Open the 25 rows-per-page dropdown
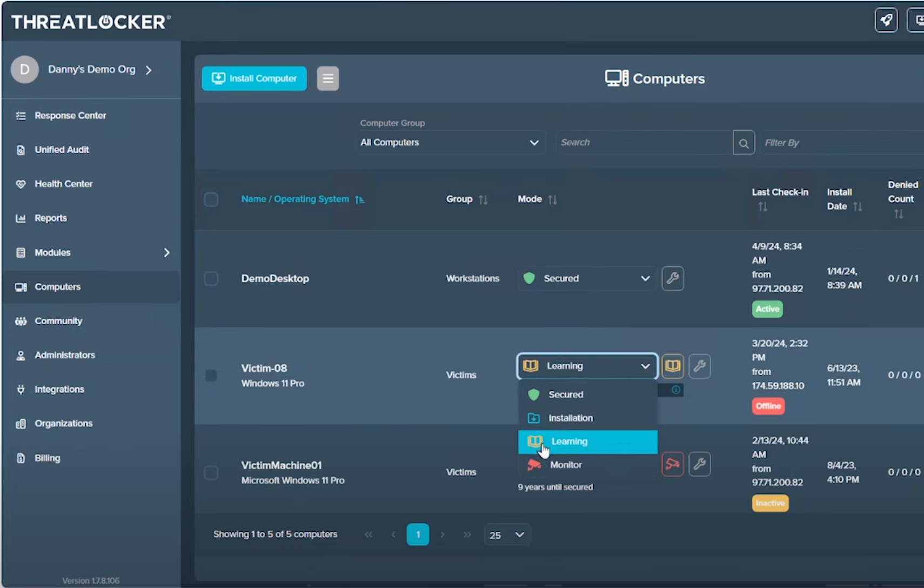 point(507,534)
